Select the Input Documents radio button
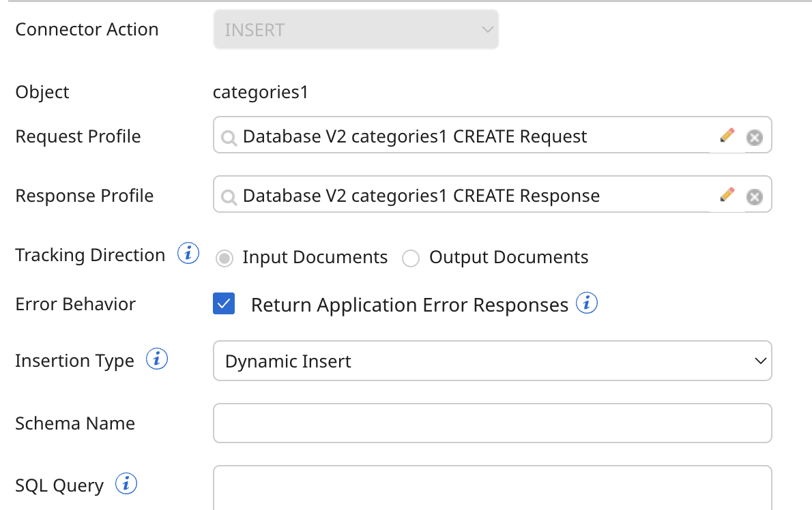 click(x=224, y=258)
